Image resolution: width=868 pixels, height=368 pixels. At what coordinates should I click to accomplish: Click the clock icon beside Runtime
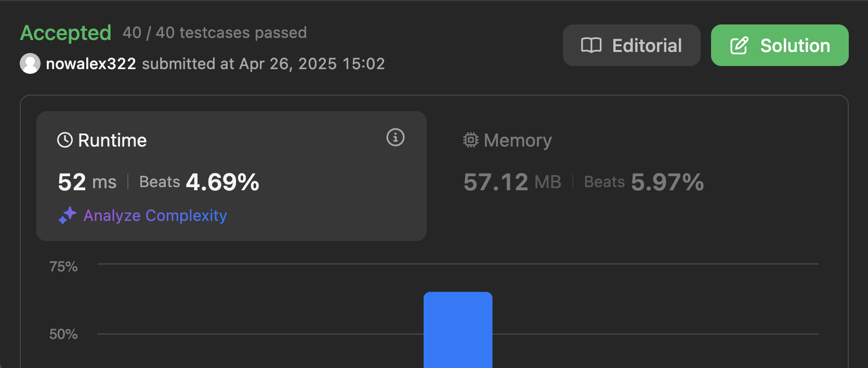[65, 140]
